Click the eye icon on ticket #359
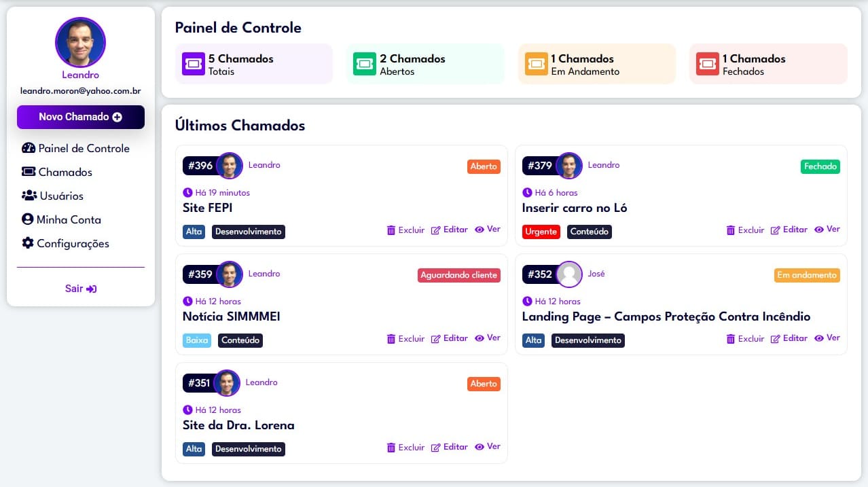 [x=480, y=338]
